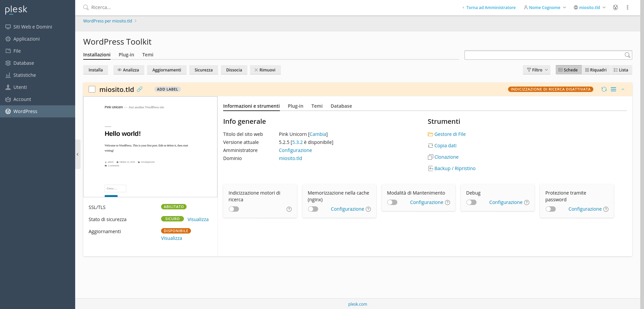Refresh the miosito.tld installation data
644x309 pixels.
coord(604,89)
